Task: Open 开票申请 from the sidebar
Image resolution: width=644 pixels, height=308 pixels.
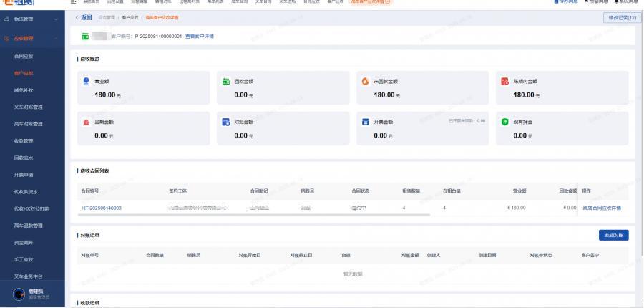Action: 24,174
